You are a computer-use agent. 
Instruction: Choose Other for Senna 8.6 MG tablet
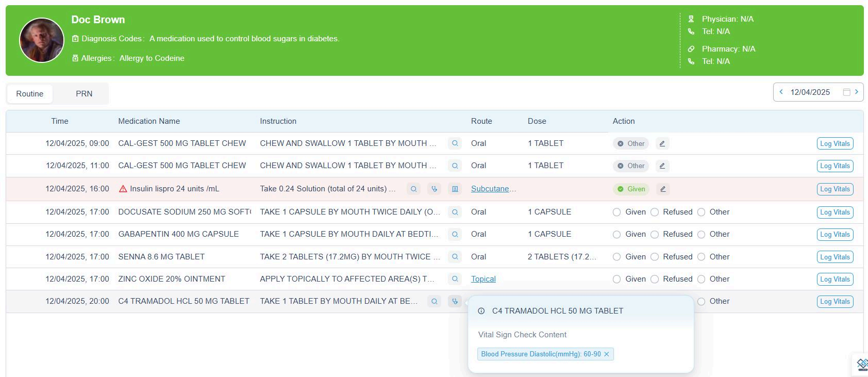702,257
